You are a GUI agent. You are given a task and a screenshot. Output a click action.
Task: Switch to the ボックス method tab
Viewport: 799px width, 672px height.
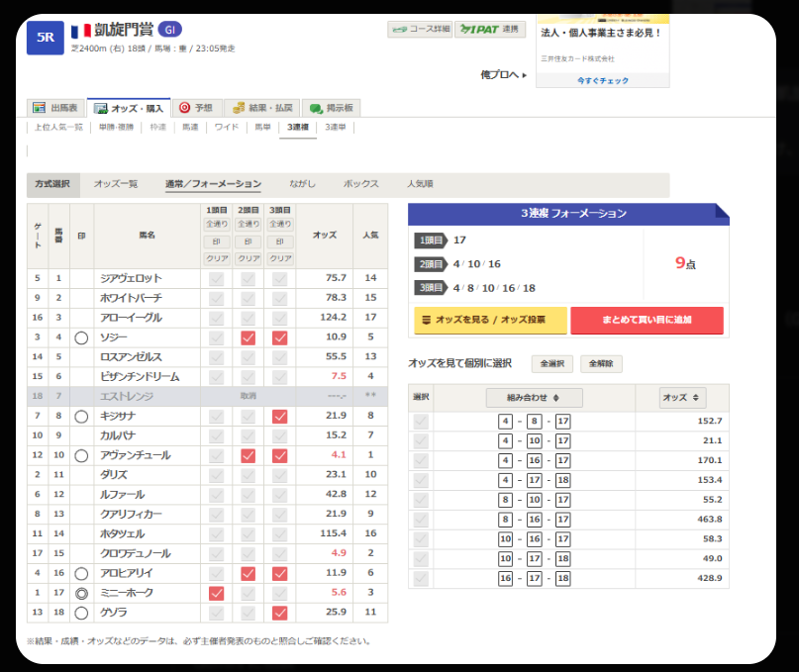point(360,184)
